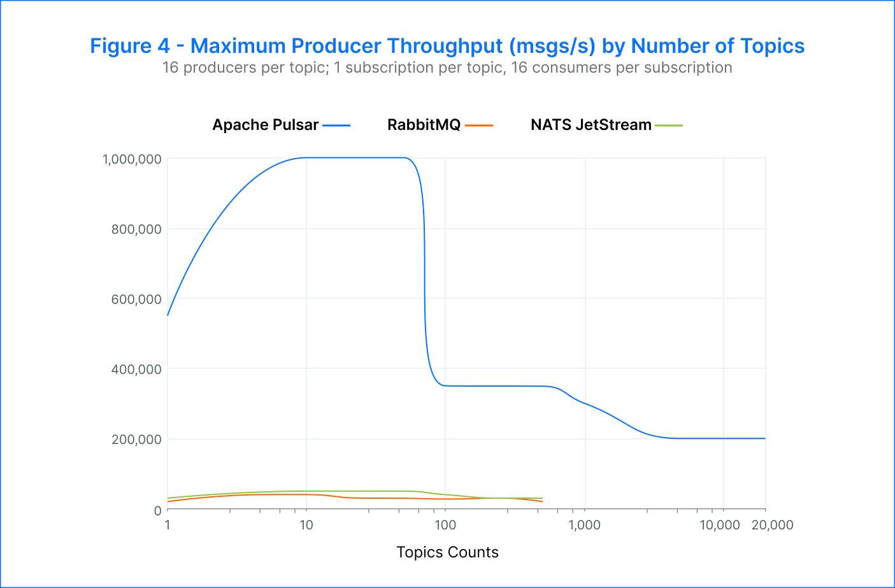Click the blue line marker beside Apache Pulsar
The height and width of the screenshot is (588, 895).
pos(338,125)
